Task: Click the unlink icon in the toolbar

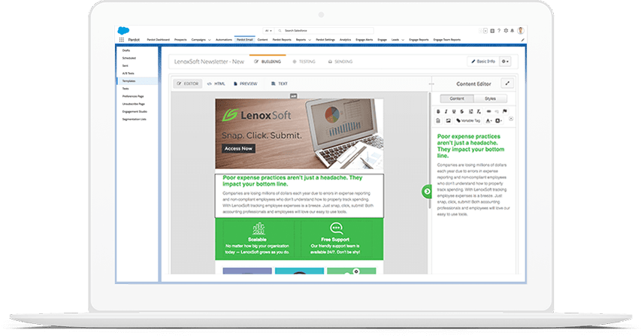Action: (497, 111)
